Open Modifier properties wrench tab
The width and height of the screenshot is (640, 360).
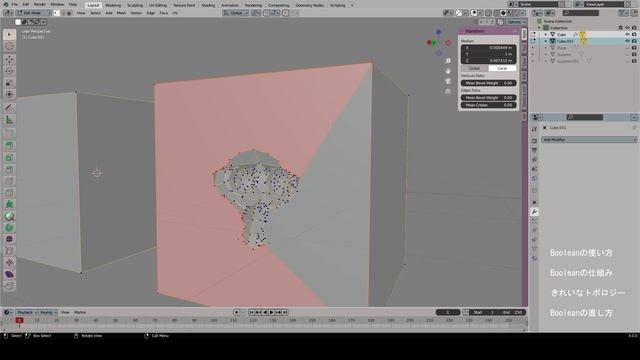pyautogui.click(x=534, y=212)
